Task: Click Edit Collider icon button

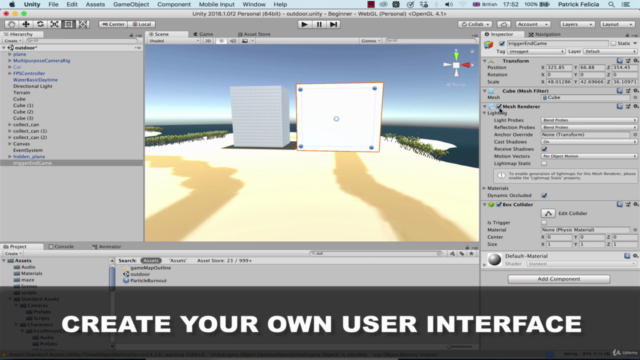Action: 548,213
